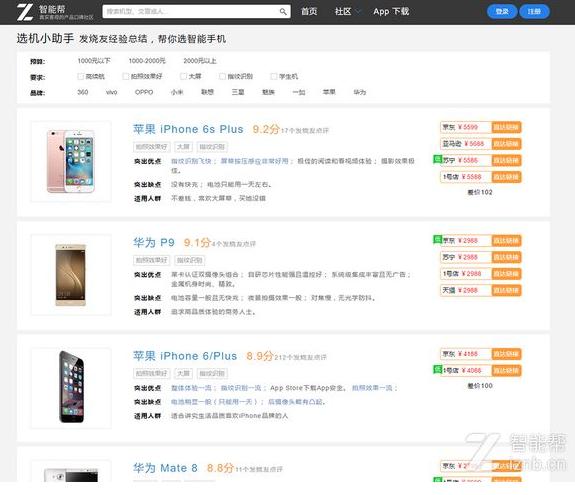Select the 联想 brand filter
Image resolution: width=575 pixels, height=495 pixels.
click(x=208, y=92)
